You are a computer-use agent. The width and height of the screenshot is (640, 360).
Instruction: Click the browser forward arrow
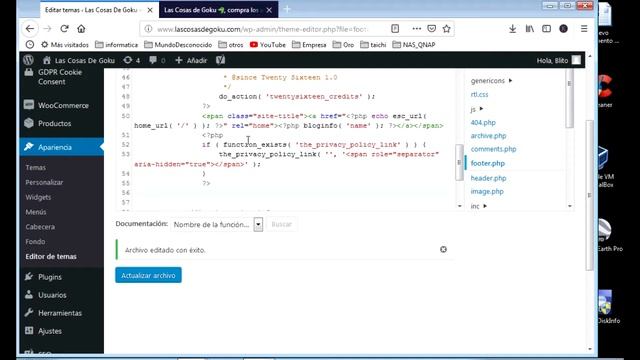click(x=47, y=29)
